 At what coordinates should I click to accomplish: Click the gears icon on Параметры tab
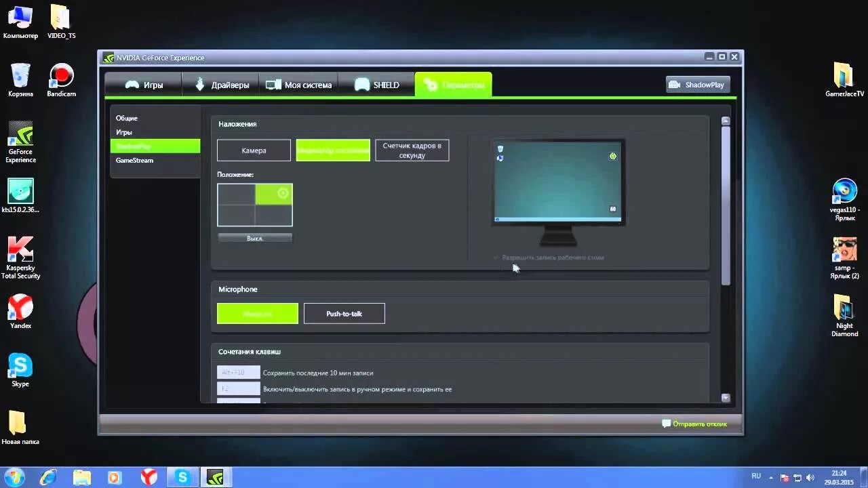[430, 85]
